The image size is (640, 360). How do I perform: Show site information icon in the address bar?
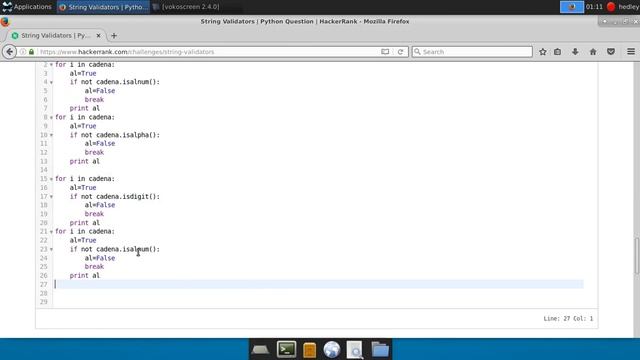click(23, 52)
